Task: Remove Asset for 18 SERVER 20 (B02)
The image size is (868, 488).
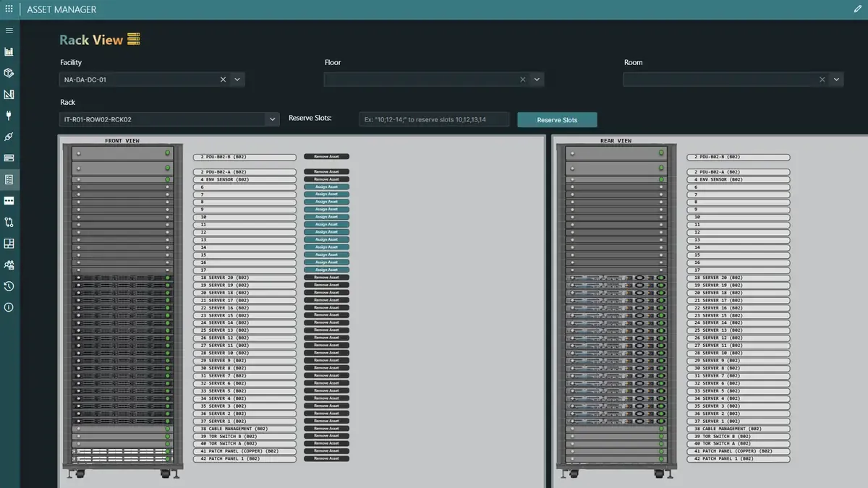Action: click(326, 278)
